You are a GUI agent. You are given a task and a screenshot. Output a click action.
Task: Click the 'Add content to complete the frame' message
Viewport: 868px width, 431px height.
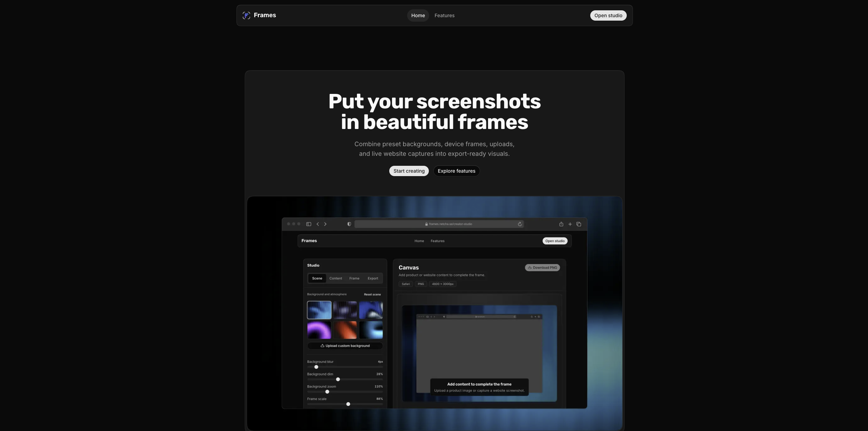479,387
